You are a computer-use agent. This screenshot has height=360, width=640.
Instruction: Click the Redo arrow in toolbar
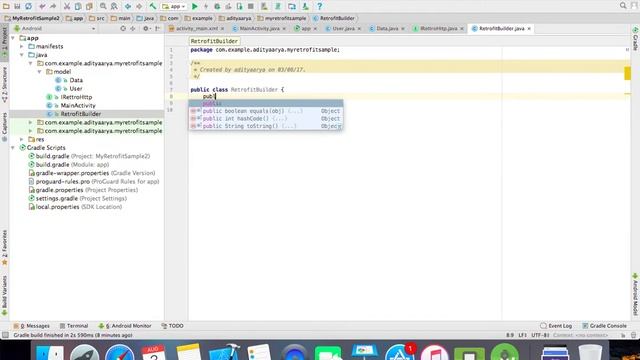click(53, 6)
